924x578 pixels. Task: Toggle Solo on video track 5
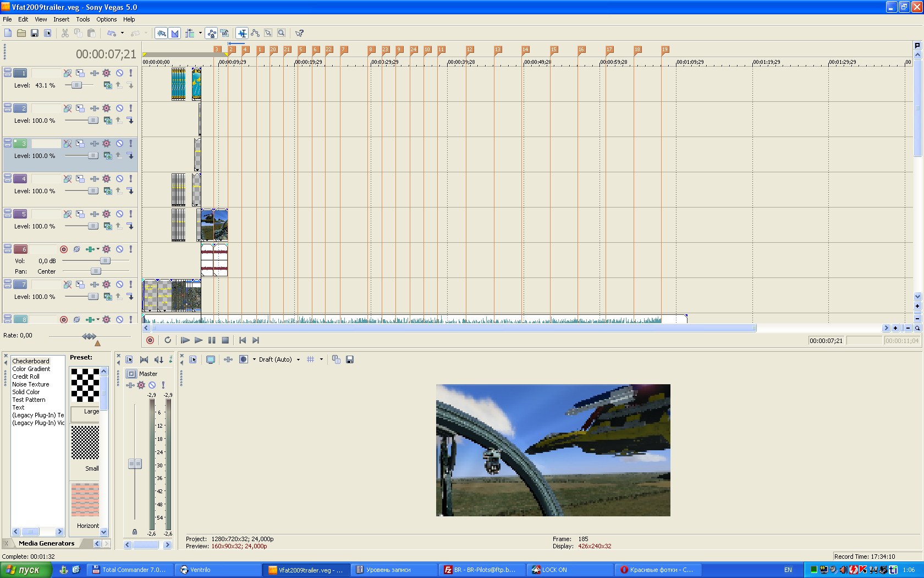point(130,214)
